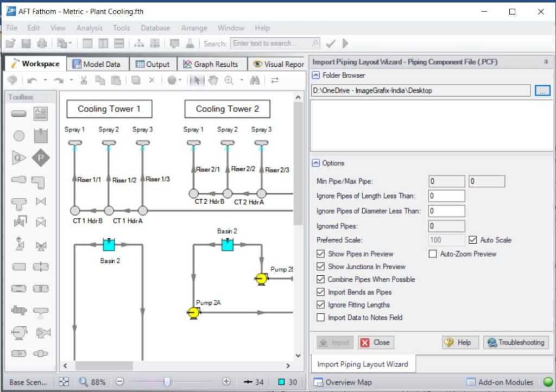556x392 pixels.
Task: Open the Tools menu
Action: (121, 28)
